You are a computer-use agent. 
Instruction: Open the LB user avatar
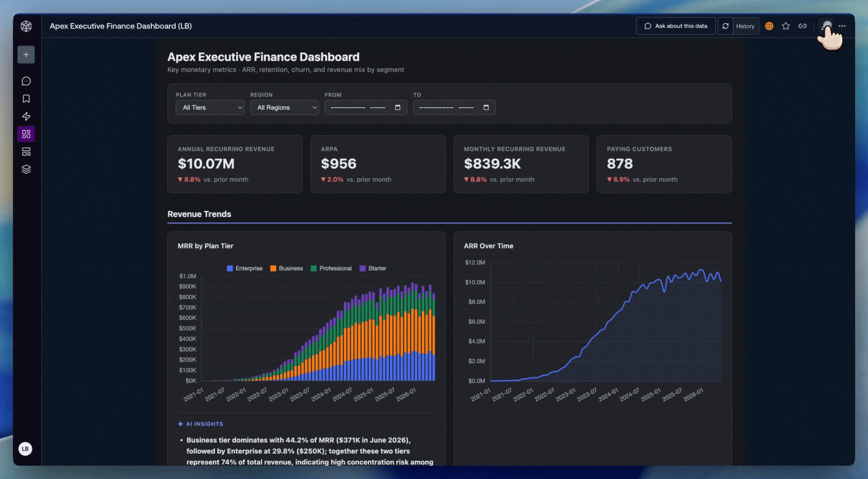click(25, 449)
